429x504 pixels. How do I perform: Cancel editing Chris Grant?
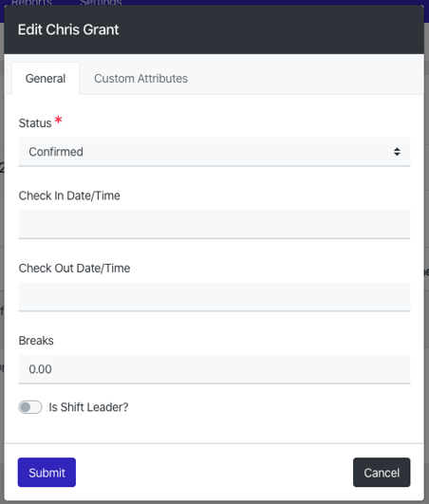(382, 472)
